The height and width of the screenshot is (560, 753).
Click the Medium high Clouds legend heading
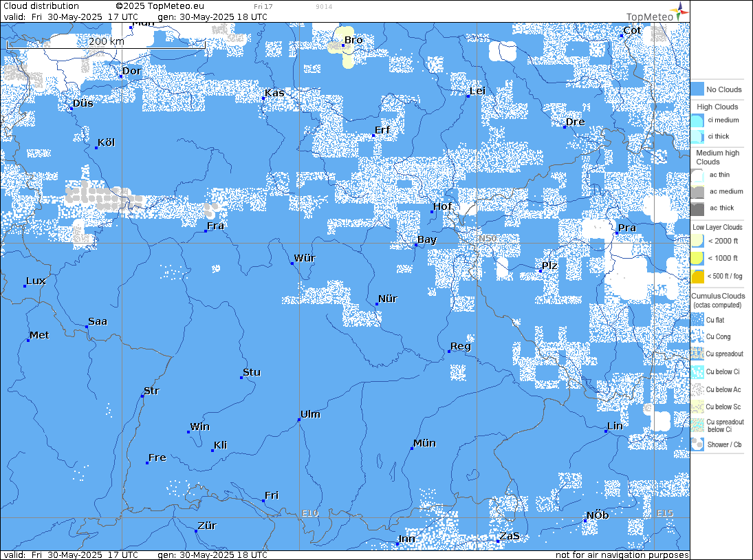click(717, 157)
